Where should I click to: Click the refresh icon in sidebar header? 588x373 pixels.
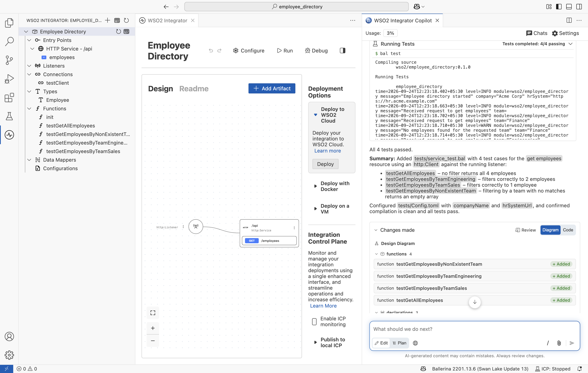coord(126,20)
